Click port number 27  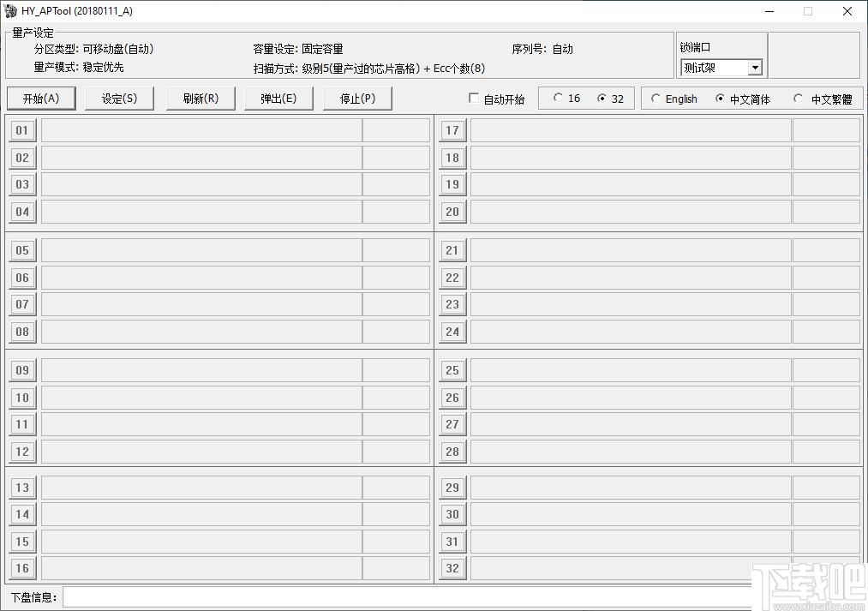point(452,424)
